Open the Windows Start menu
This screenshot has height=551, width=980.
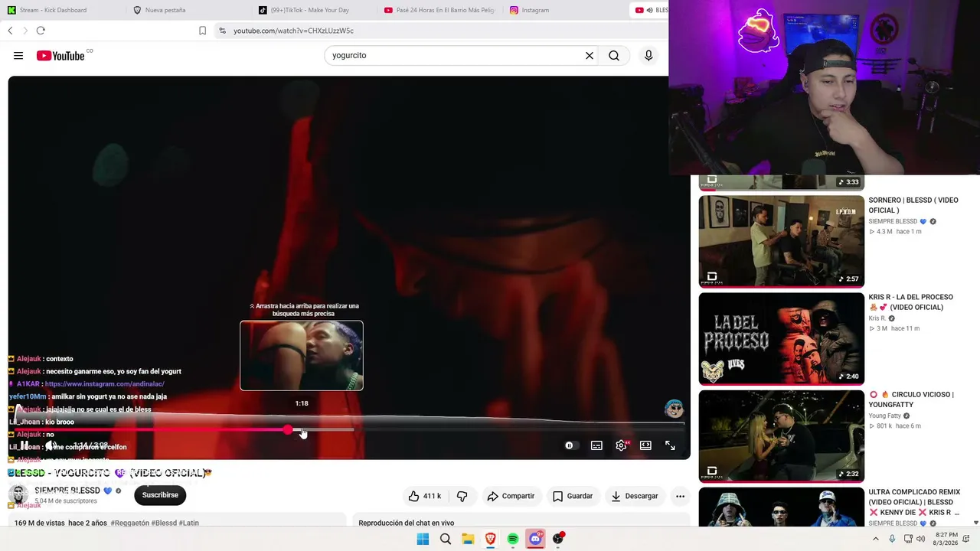click(423, 539)
